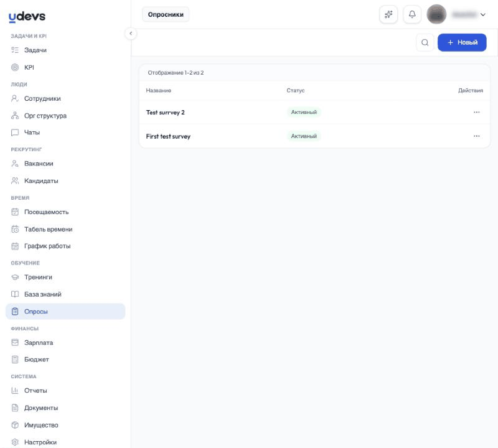Select Опросы in the sidebar menu
Screen dimensions: 498x448
(65, 312)
